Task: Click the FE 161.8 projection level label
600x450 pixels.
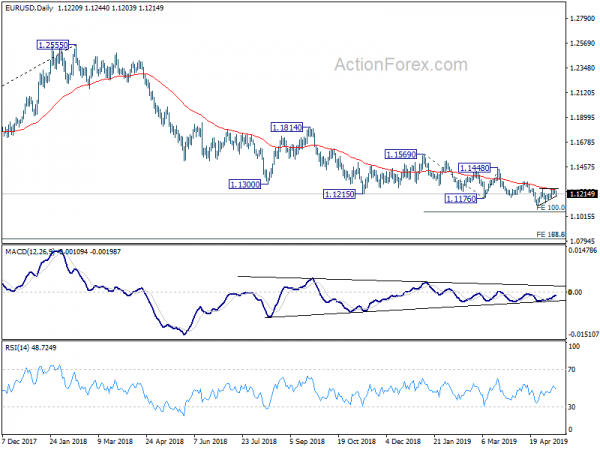Action: [x=551, y=234]
